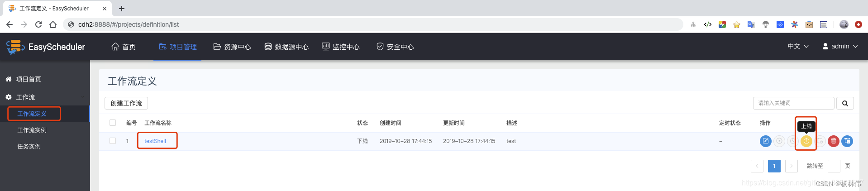
Task: Click the blue tree view icon for testShell
Action: click(847, 141)
